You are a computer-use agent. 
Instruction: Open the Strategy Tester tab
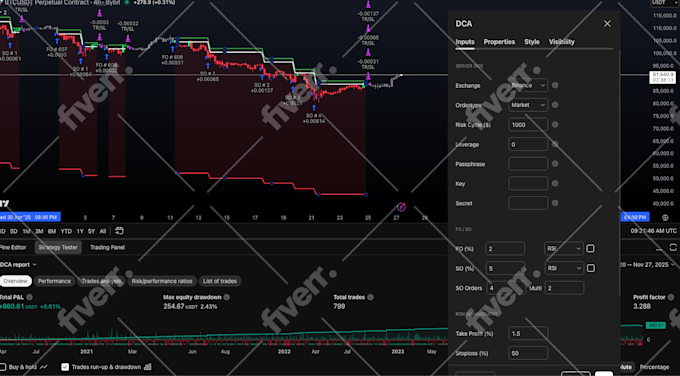point(58,248)
